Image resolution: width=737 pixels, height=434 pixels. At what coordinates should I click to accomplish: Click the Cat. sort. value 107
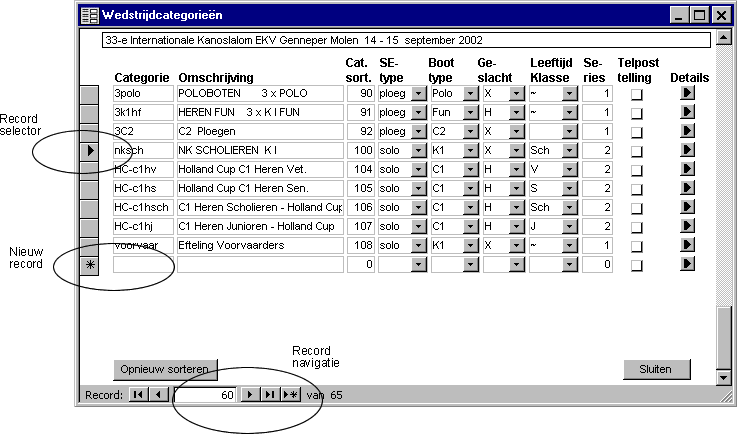click(361, 226)
